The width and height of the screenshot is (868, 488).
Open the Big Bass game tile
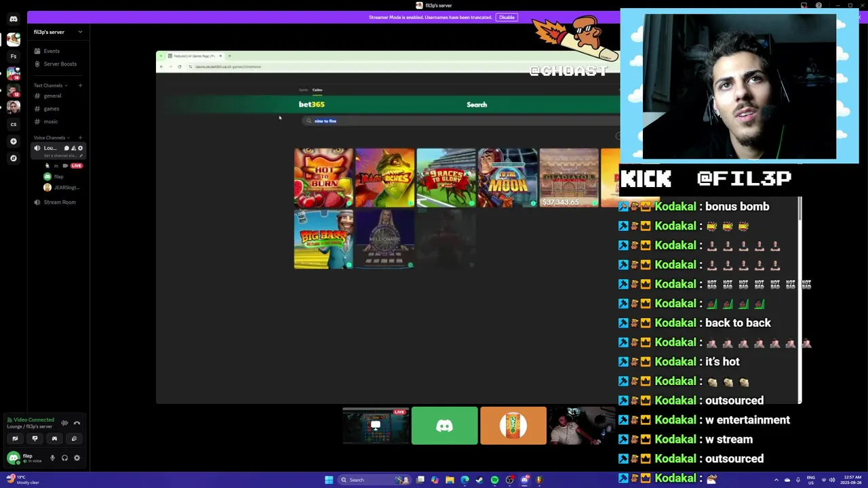click(x=323, y=239)
